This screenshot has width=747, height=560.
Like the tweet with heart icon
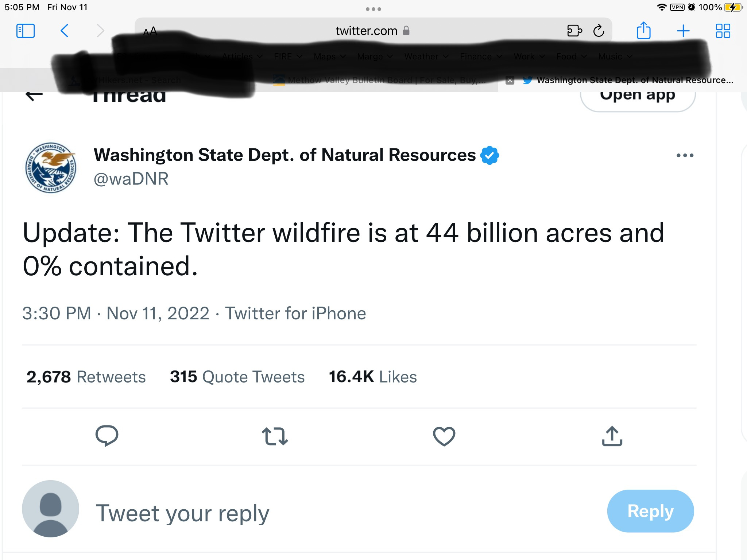444,436
